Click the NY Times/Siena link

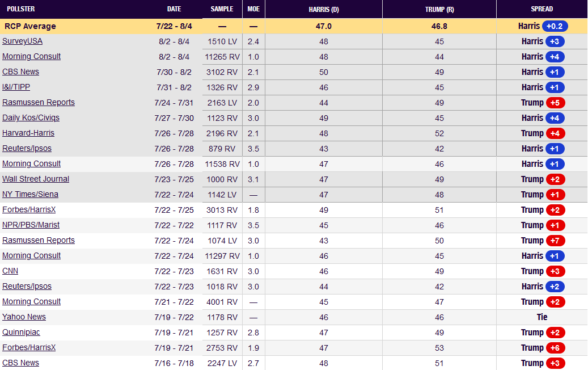(30, 195)
